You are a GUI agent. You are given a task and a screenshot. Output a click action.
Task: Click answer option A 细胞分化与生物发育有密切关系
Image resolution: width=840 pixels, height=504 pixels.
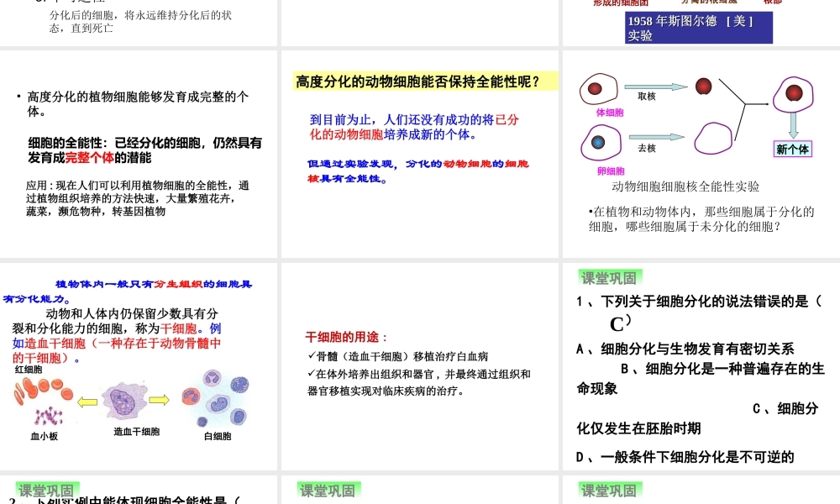tap(685, 349)
